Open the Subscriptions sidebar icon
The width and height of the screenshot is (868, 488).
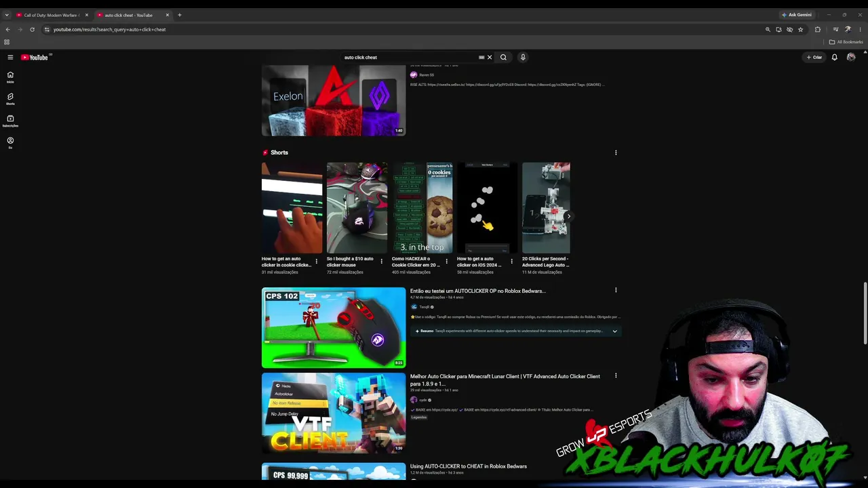(10, 121)
